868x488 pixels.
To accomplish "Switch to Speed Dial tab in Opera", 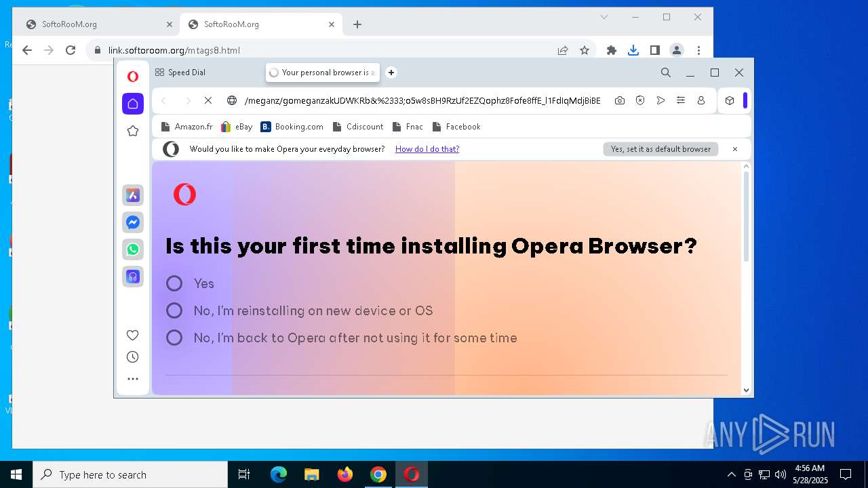I will [180, 73].
